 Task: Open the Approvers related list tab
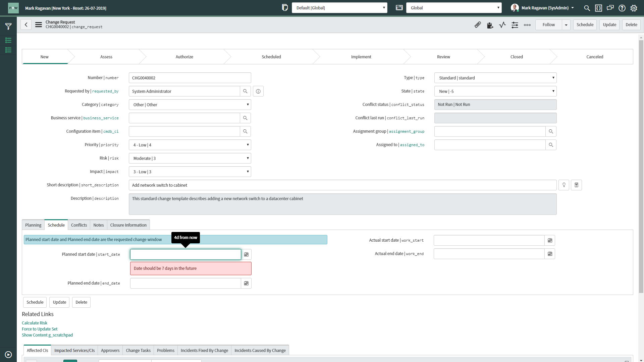pos(110,350)
